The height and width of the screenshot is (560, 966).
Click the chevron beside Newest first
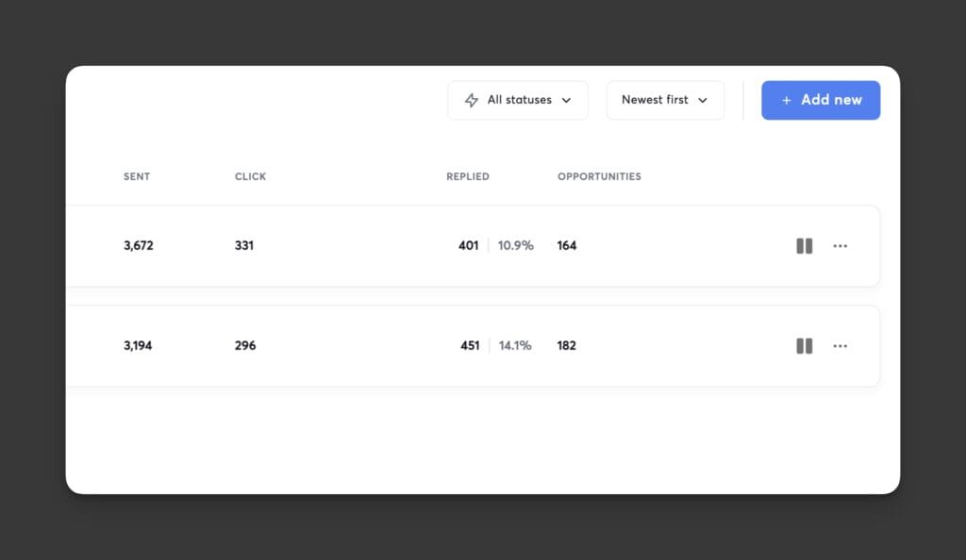[702, 100]
